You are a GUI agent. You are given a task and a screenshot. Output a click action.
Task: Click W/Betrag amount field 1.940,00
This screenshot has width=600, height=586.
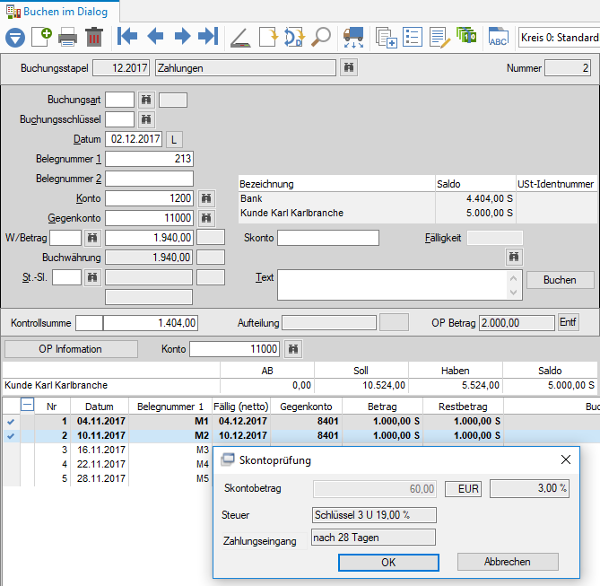point(149,238)
